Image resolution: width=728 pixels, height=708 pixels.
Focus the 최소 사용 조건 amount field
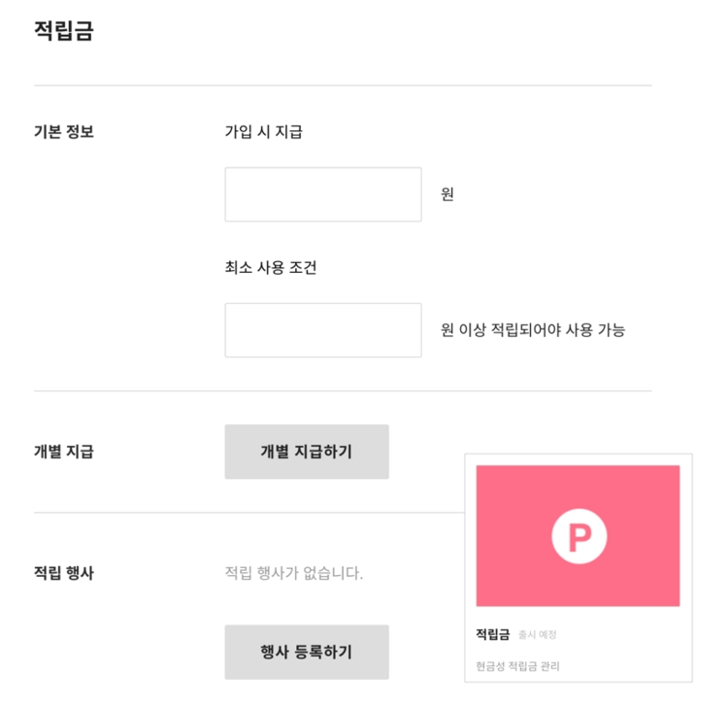pyautogui.click(x=323, y=330)
